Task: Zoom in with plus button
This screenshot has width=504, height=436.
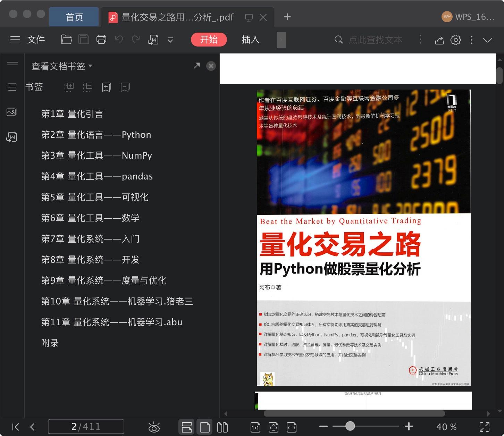Action: (x=409, y=426)
